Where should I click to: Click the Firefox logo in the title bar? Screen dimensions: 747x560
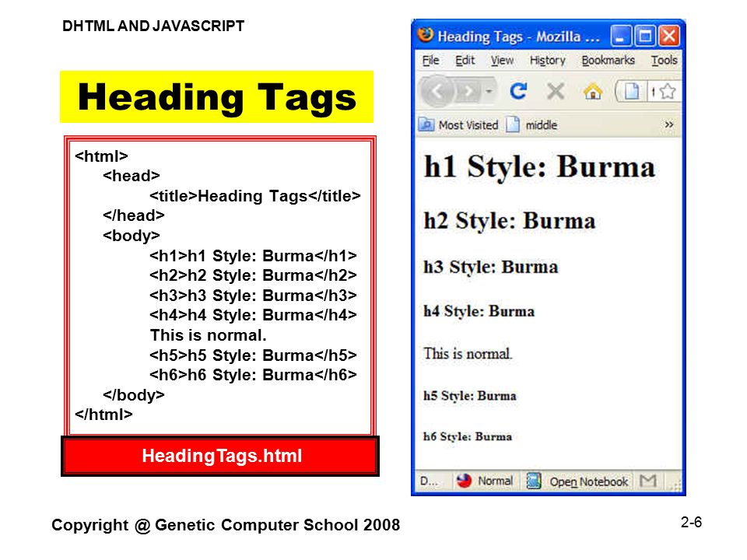[426, 35]
